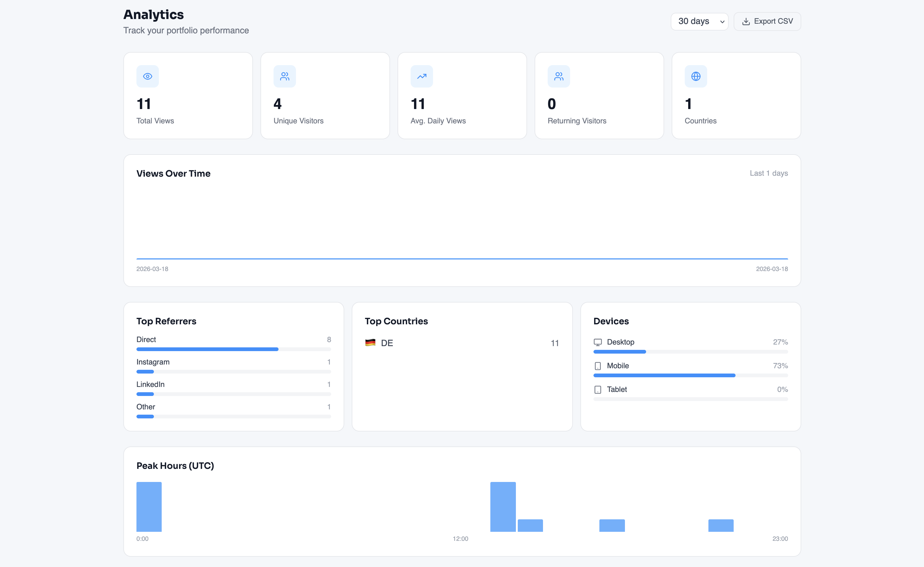Click the DE country row label

coord(387,343)
